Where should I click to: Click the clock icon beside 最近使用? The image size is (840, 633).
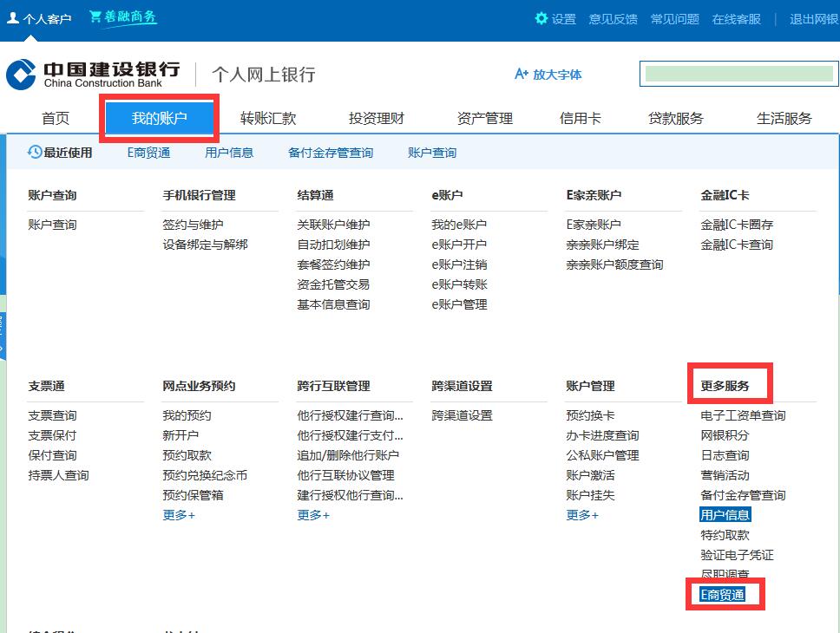[35, 152]
